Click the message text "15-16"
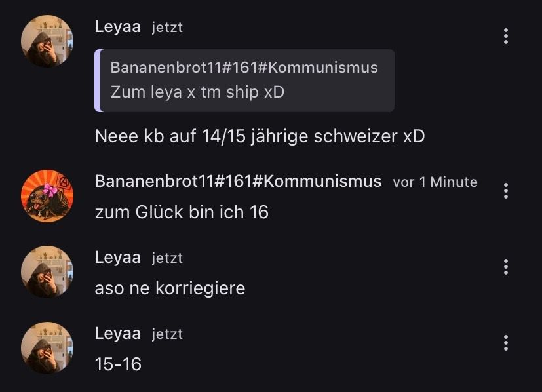The image size is (542, 392). coord(118,364)
